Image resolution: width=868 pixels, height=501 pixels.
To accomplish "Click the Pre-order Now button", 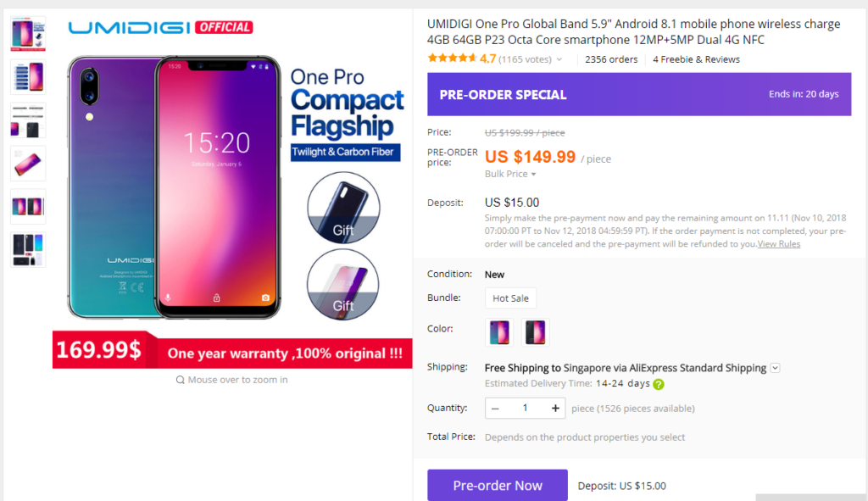I will [497, 485].
